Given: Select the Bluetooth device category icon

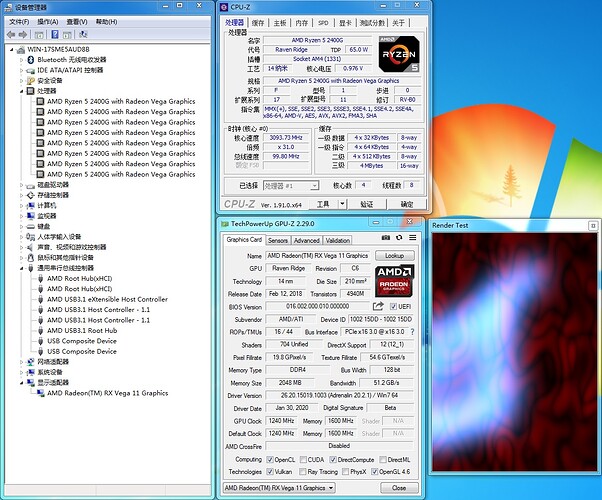Looking at the screenshot, I should tap(31, 60).
